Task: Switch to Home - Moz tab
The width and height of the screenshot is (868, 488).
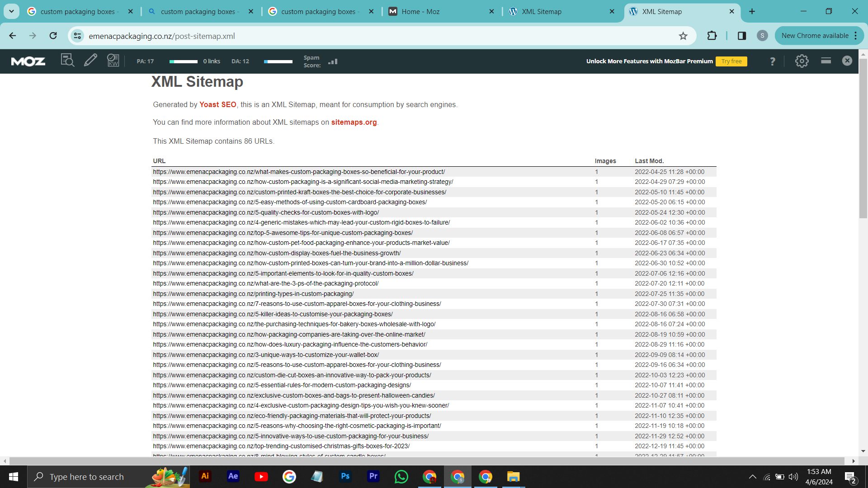Action: [x=420, y=12]
